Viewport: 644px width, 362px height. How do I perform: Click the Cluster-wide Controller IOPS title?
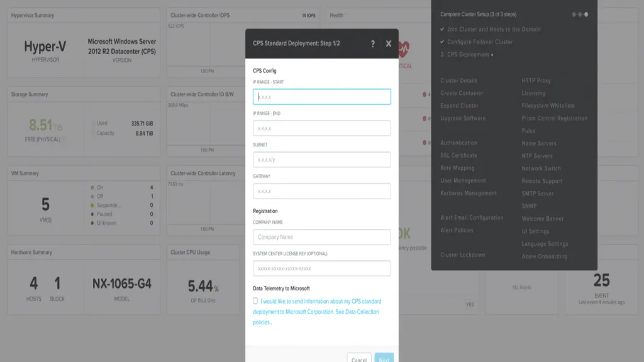[200, 15]
